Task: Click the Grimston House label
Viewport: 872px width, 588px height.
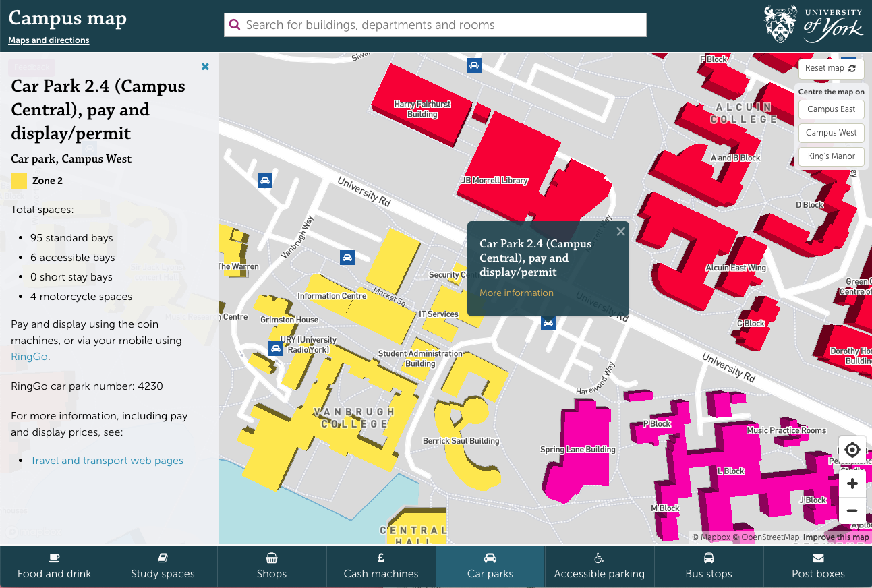Action: [x=289, y=320]
